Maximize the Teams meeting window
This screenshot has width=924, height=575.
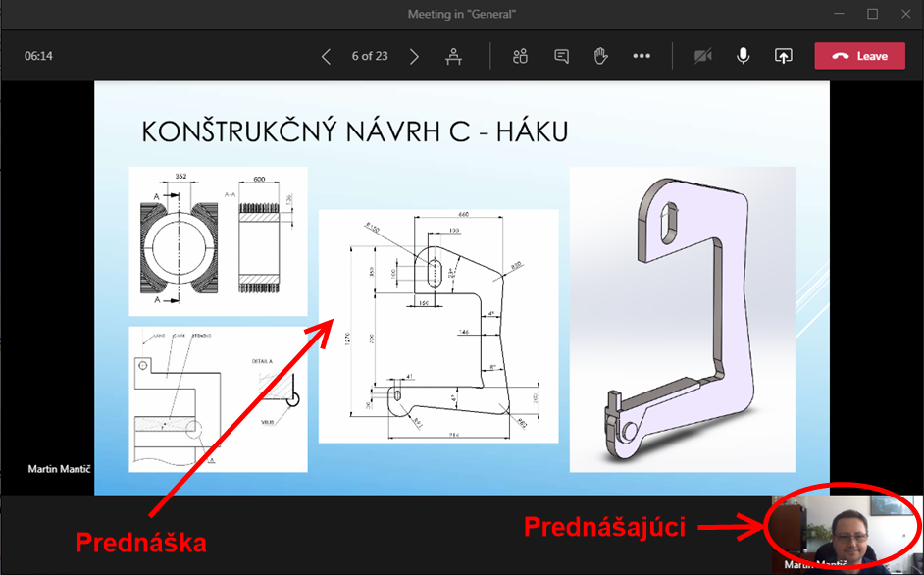pos(872,14)
